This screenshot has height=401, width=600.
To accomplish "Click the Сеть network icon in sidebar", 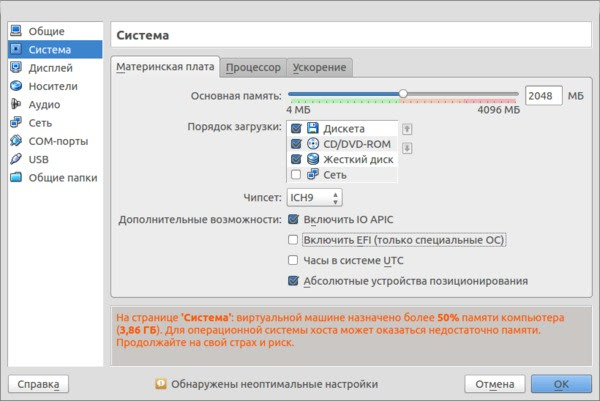I will coord(16,122).
